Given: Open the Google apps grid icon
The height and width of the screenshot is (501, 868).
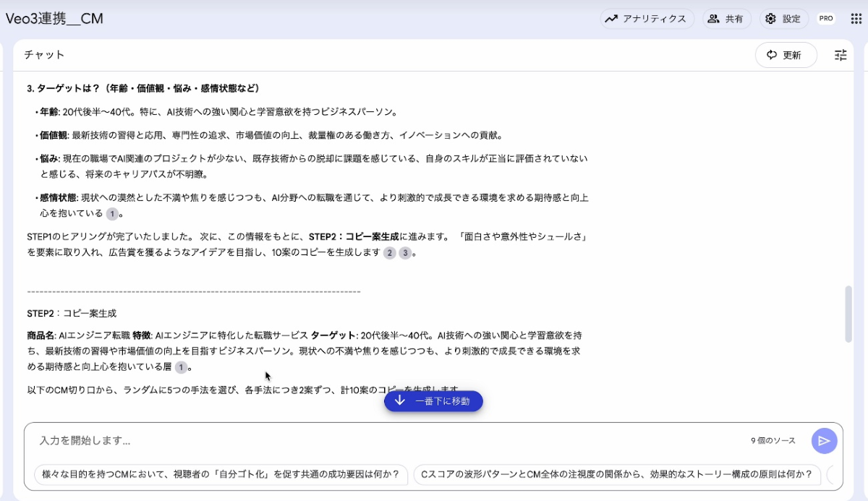Looking at the screenshot, I should pyautogui.click(x=856, y=19).
